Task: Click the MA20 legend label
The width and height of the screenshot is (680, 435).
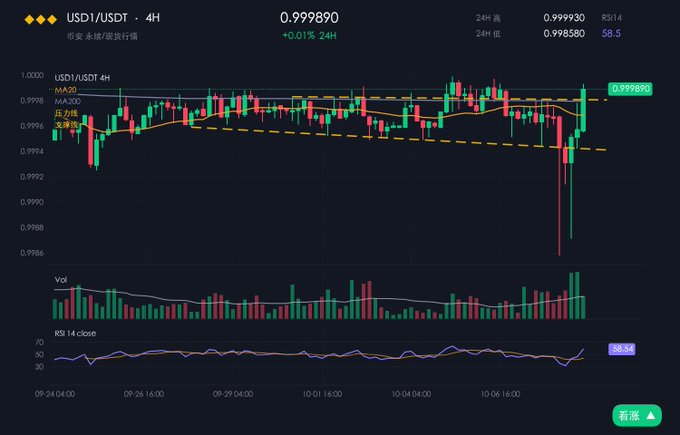Action: point(65,90)
